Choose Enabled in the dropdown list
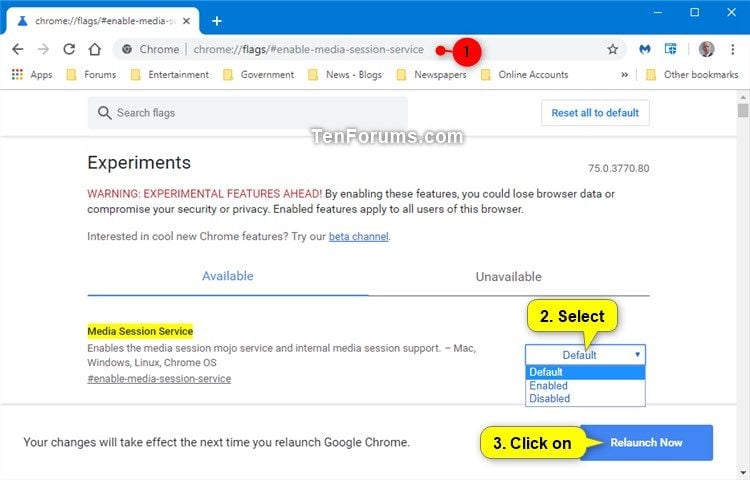The width and height of the screenshot is (750, 480). tap(585, 385)
